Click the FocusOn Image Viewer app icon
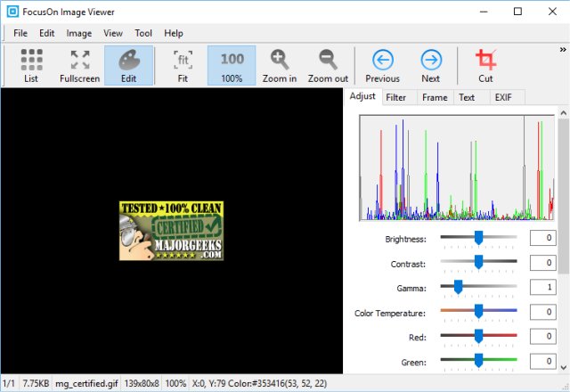Viewport: 570px width, 392px height. click(12, 12)
